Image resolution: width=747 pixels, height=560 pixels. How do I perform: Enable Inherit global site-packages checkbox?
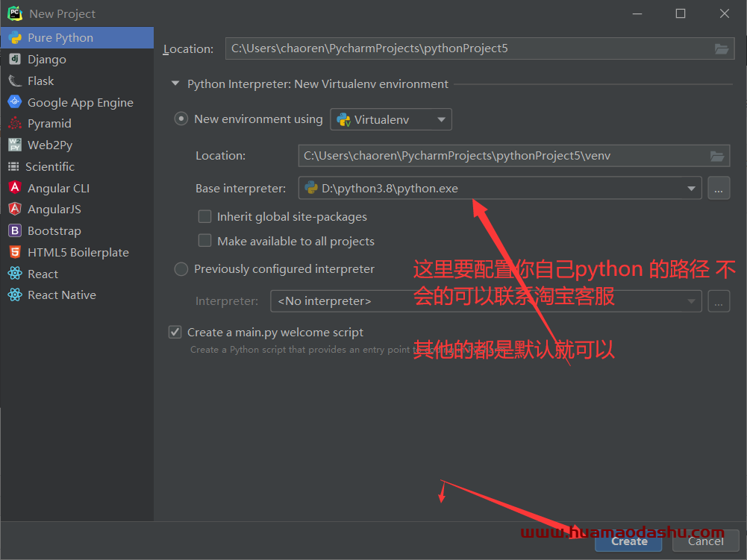(x=205, y=217)
